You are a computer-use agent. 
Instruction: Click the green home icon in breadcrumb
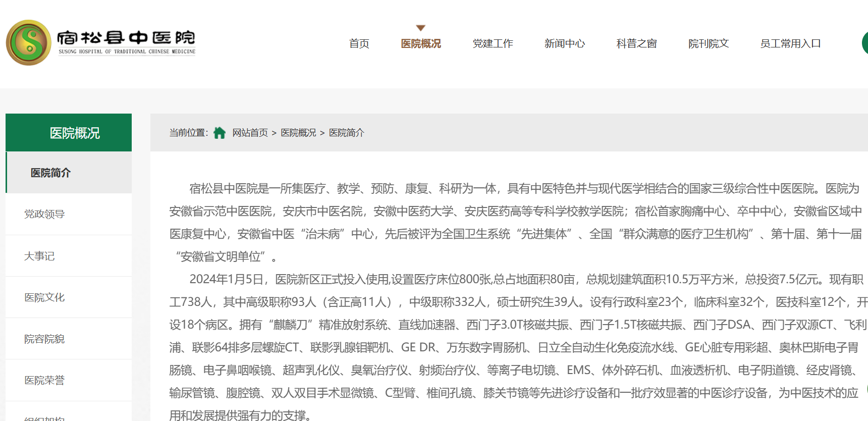coord(220,133)
